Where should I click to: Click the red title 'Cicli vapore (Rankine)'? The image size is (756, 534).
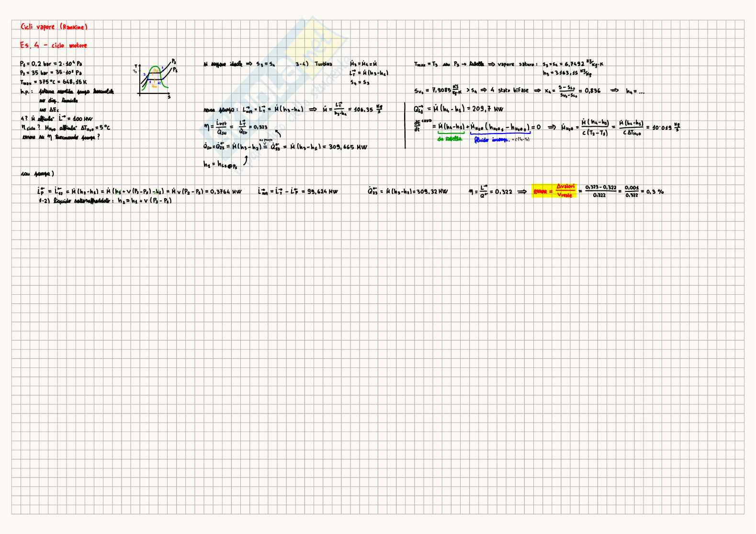pyautogui.click(x=54, y=27)
